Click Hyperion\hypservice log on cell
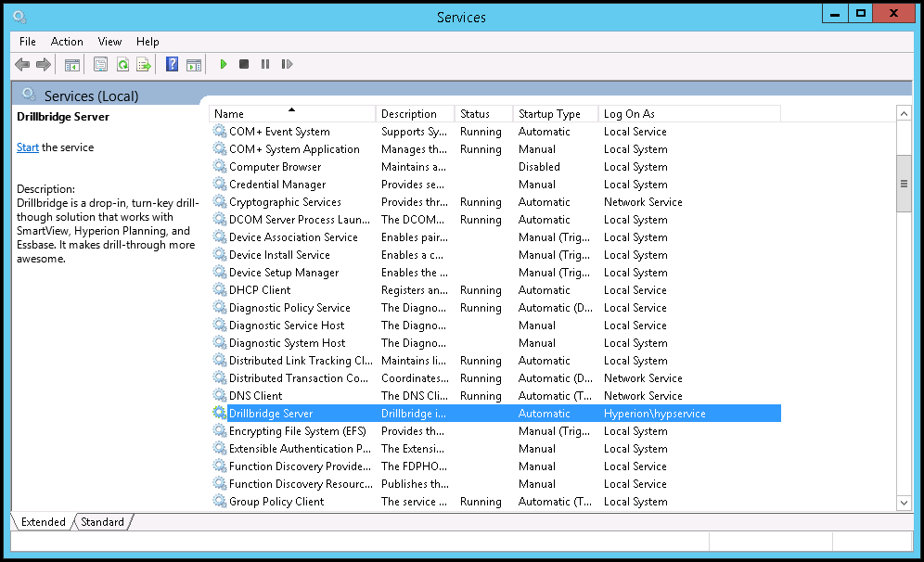The image size is (924, 562). (655, 414)
